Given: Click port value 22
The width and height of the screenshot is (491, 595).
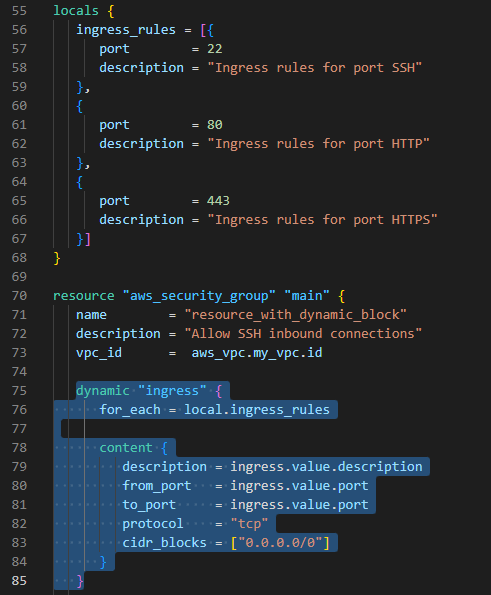Looking at the screenshot, I should point(215,49).
